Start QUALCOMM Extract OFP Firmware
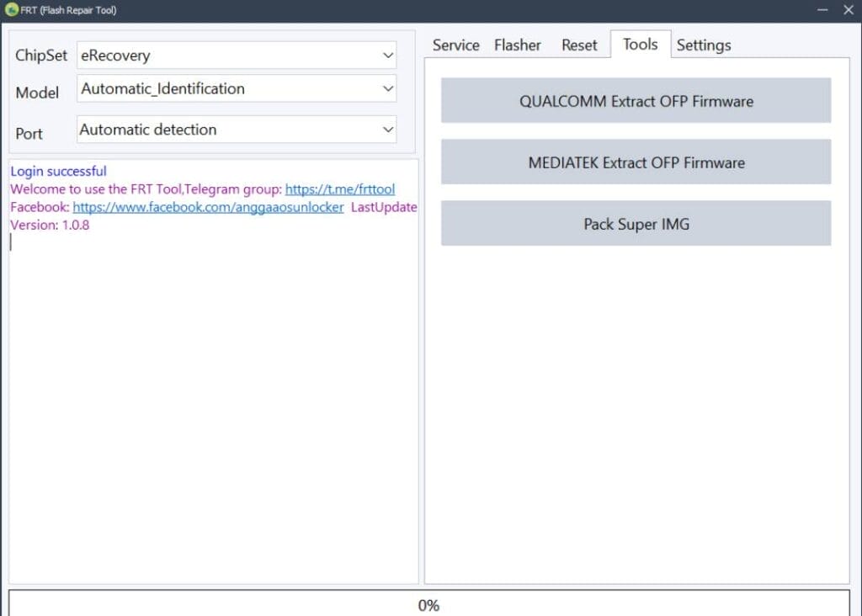This screenshot has height=616, width=862. [635, 100]
